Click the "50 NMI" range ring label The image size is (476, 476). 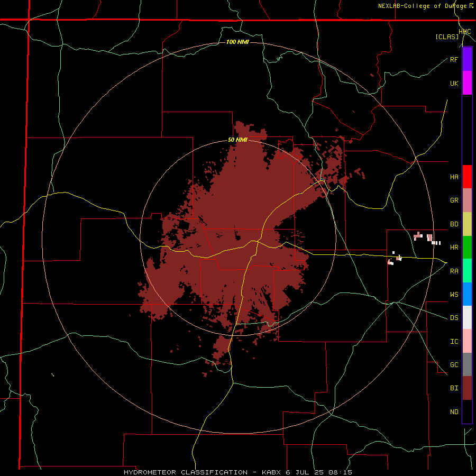(x=237, y=140)
